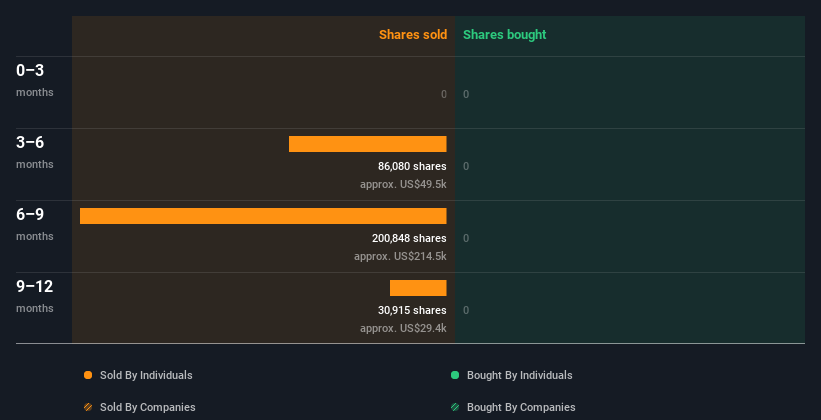821x420 pixels.
Task: Select the 3–6 months orange sold bar
Action: point(368,144)
